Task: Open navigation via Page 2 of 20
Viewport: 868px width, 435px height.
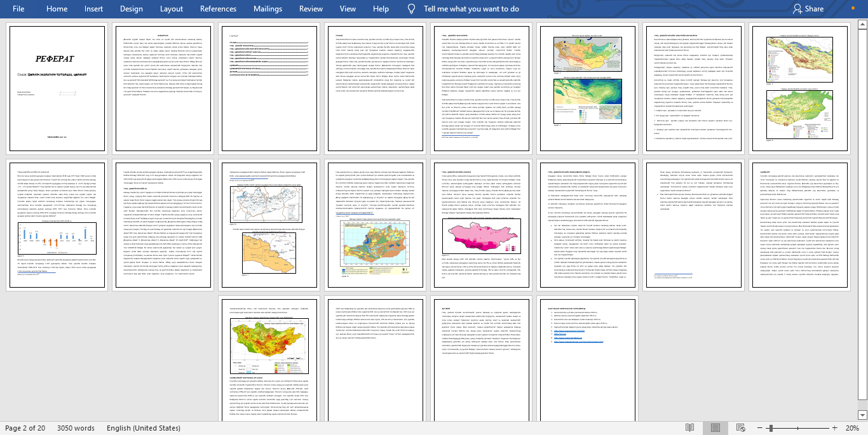Action: click(25, 428)
